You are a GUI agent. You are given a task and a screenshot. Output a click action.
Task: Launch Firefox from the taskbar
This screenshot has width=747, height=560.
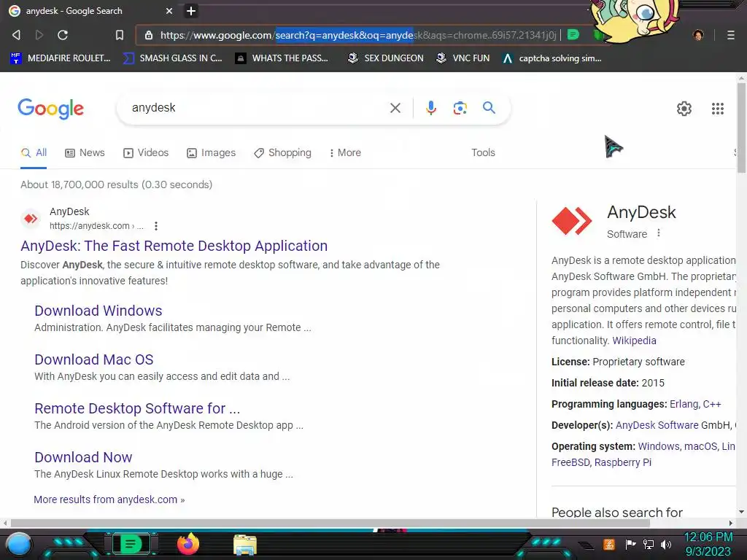pyautogui.click(x=187, y=544)
